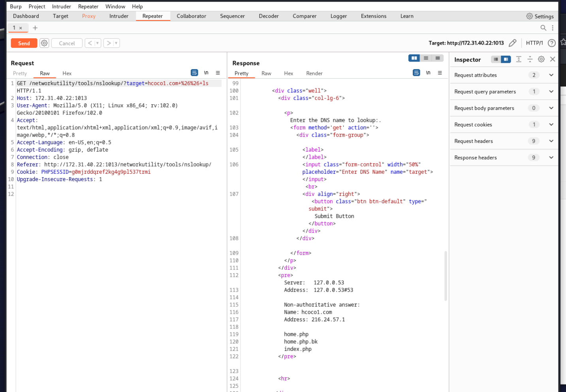Open the Project menu

tap(37, 6)
